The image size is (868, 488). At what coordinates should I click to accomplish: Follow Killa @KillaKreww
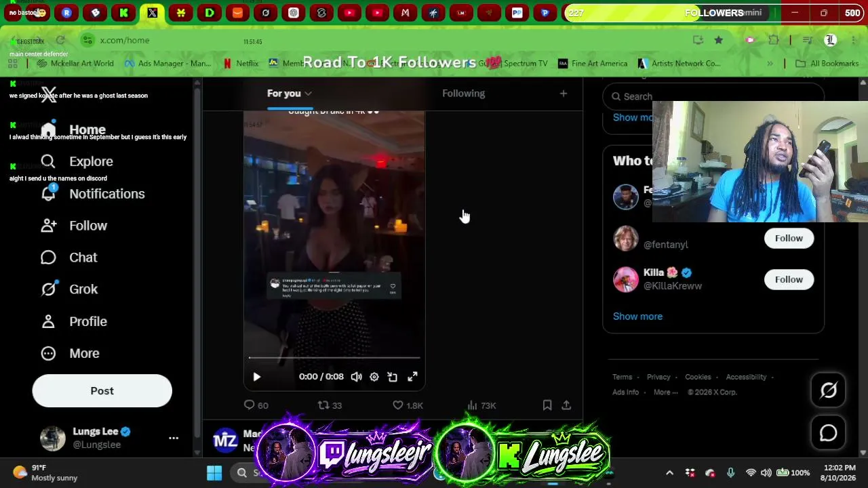pos(789,279)
